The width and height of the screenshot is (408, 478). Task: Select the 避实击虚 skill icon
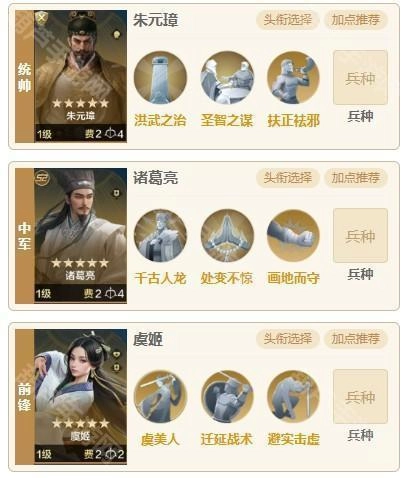click(x=293, y=397)
